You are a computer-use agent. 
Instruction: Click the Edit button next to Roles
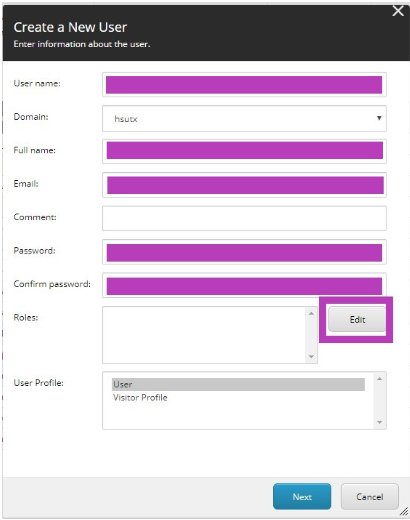pos(357,319)
